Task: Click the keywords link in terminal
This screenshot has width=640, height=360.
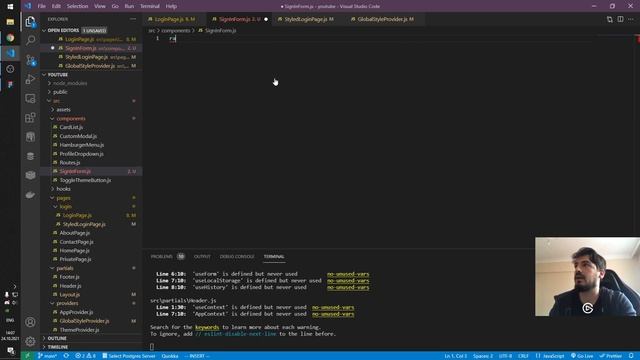Action: pyautogui.click(x=207, y=327)
